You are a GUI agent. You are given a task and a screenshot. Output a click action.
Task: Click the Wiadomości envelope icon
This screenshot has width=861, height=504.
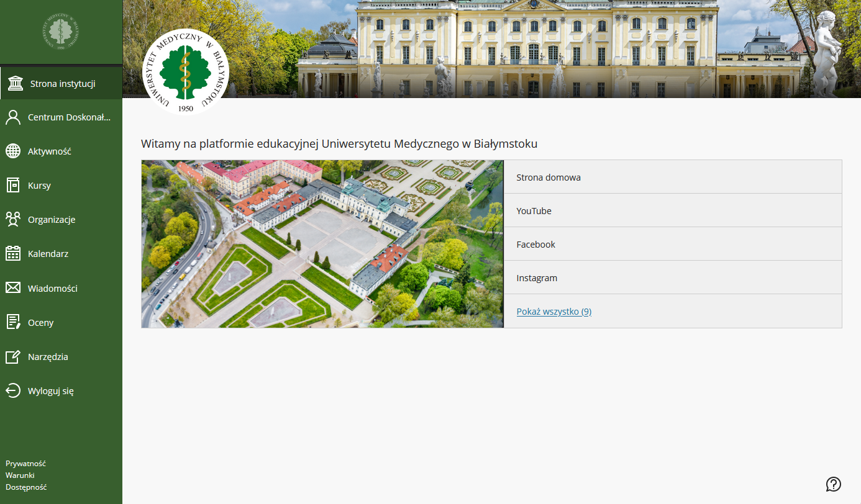(13, 288)
